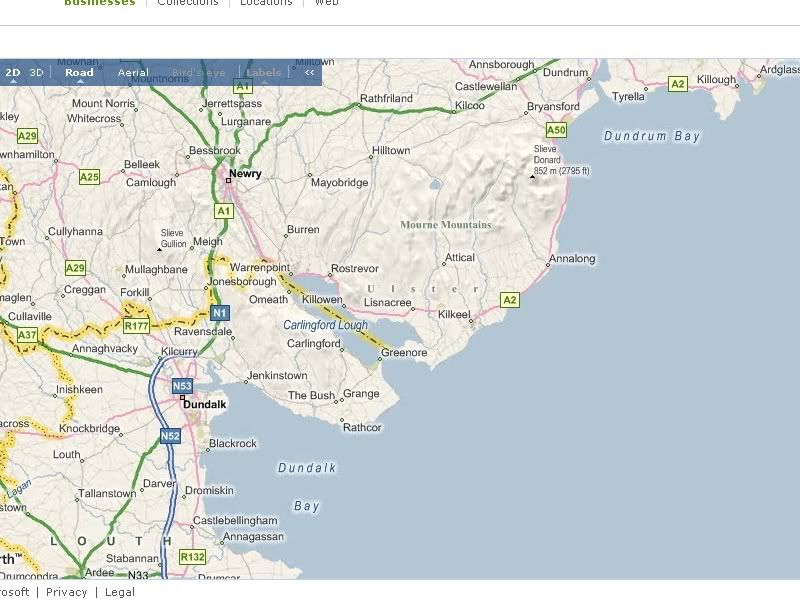Click the Warrenpoint town label
Image resolution: width=800 pixels, height=600 pixels.
tap(260, 267)
